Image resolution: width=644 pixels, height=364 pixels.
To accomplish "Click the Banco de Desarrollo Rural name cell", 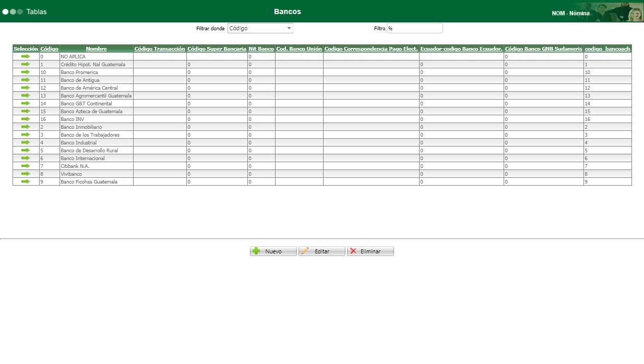I will point(97,150).
